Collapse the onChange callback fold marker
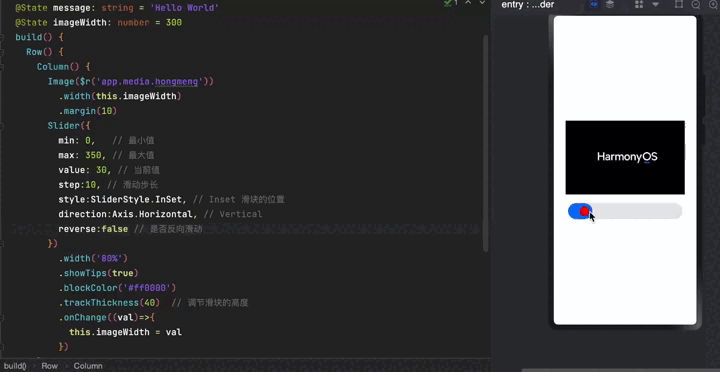Viewport: 720px width, 372px height. (2, 317)
